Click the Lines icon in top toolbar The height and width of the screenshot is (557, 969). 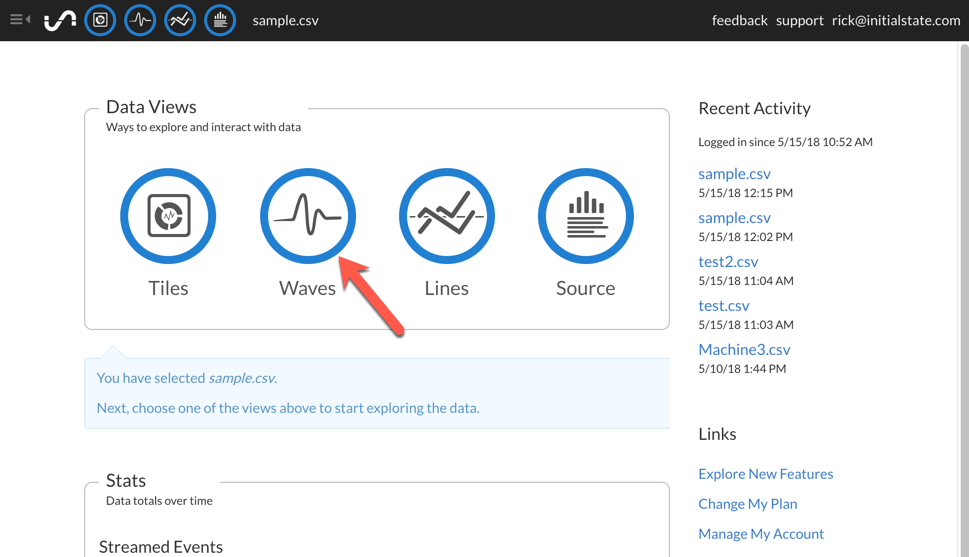coord(180,20)
